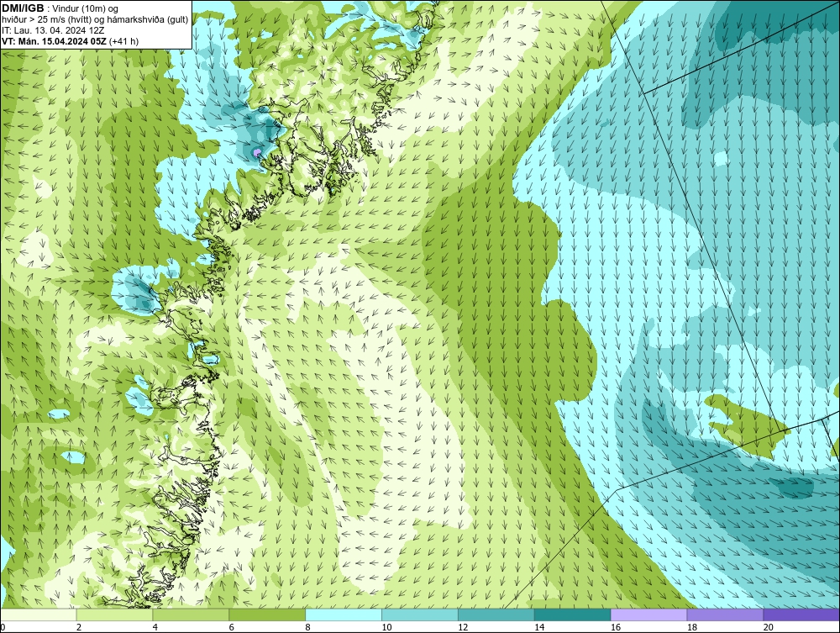This screenshot has height=633, width=840.
Task: Click scale label "14"
Action: pos(539,627)
